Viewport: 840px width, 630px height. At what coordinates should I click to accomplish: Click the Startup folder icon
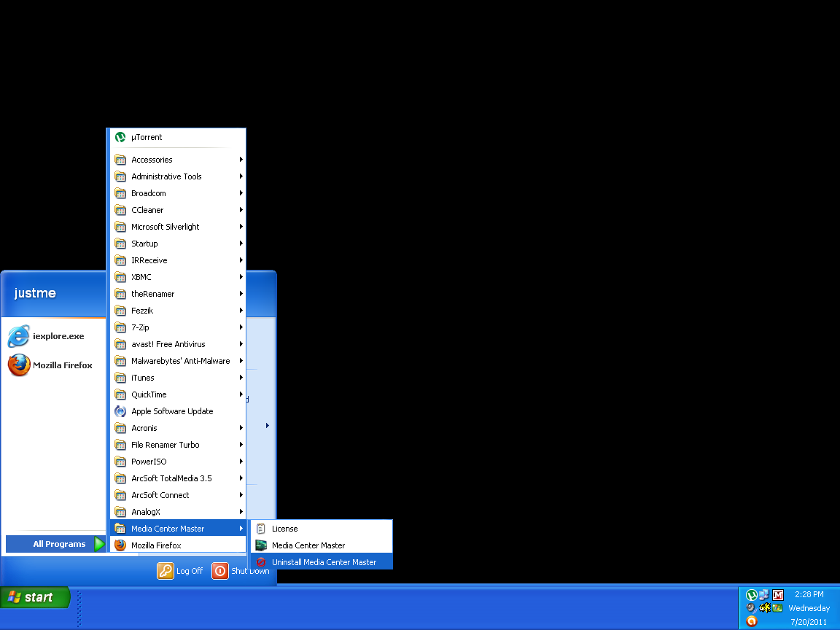coord(120,244)
